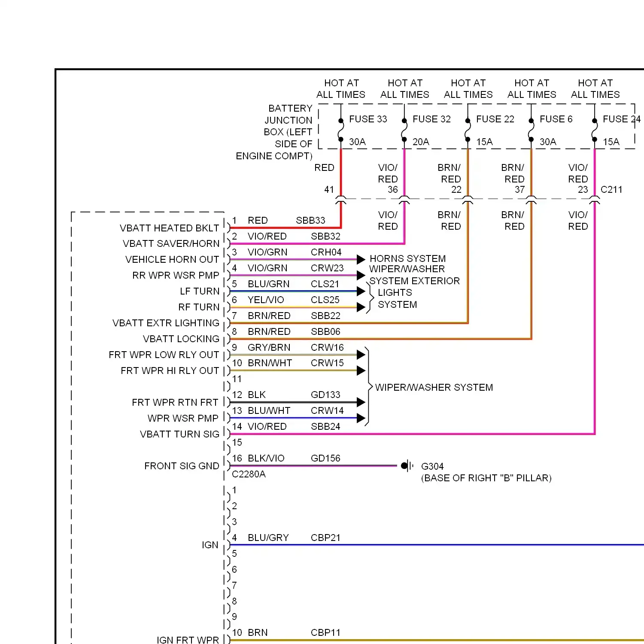Screen dimensions: 644x644
Task: Click the GD156 circuit code
Action: tap(325, 458)
